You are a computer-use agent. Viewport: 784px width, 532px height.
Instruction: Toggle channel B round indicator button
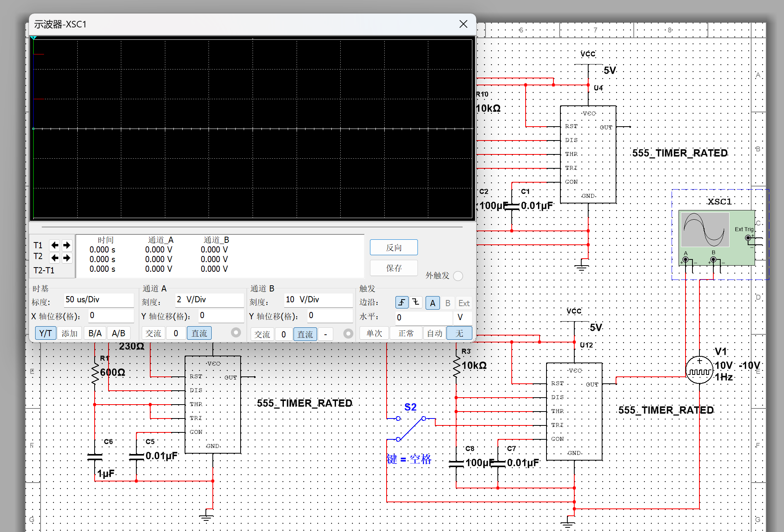(348, 334)
